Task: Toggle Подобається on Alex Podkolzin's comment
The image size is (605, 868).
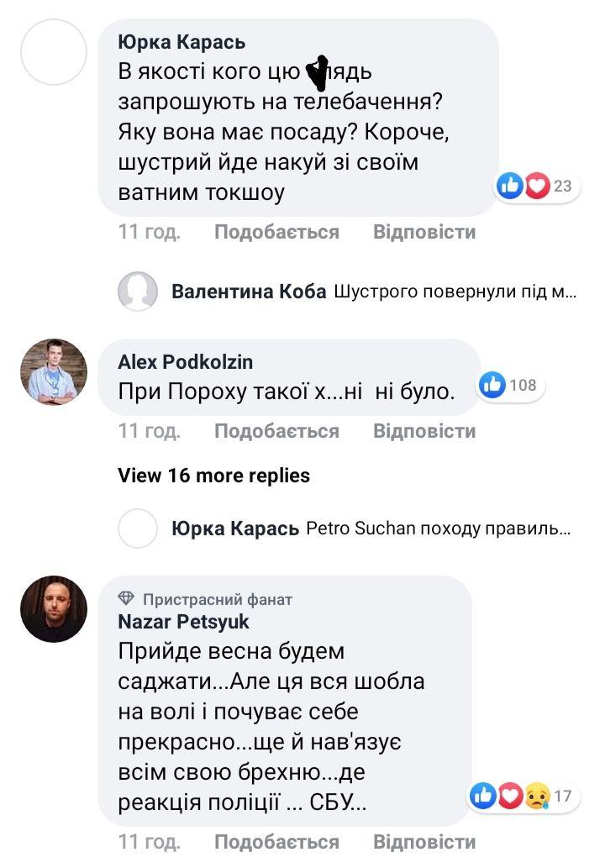Action: (x=276, y=431)
